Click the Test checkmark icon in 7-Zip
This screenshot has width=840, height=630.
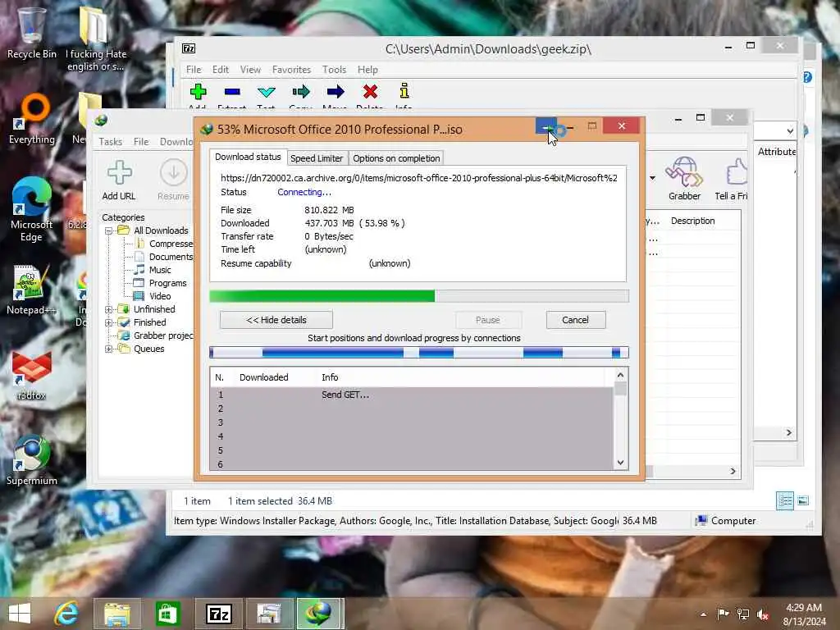click(267, 92)
